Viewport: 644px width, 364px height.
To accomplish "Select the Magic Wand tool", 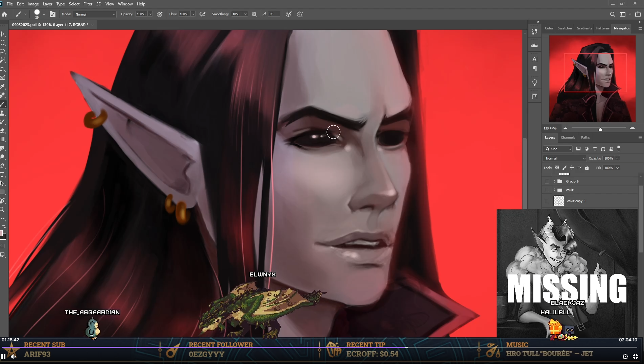I will 2,60.
